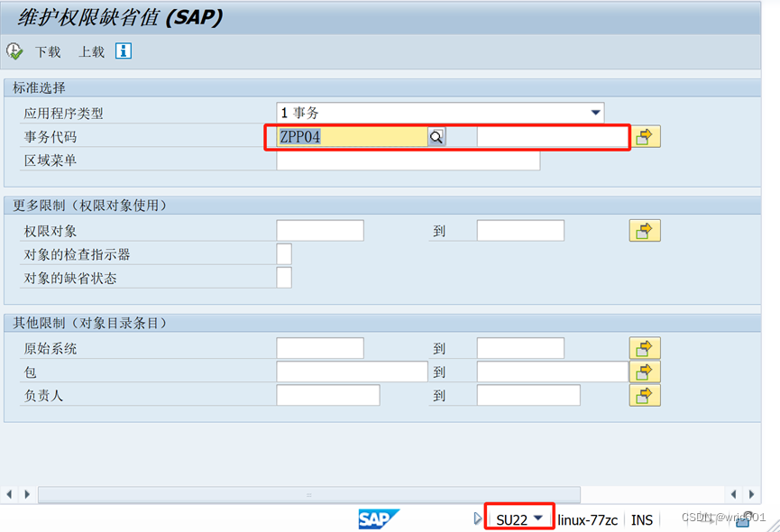Image resolution: width=780 pixels, height=532 pixels.
Task: Click the 包 to field
Action: (x=552, y=371)
